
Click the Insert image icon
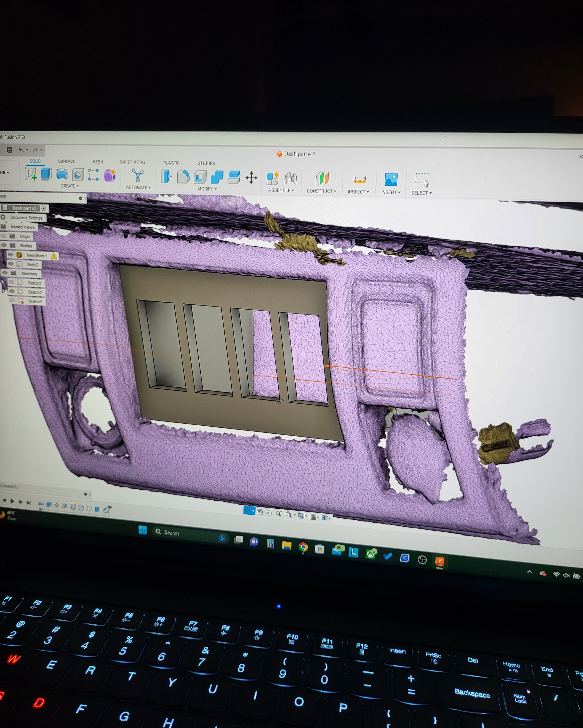click(x=391, y=180)
